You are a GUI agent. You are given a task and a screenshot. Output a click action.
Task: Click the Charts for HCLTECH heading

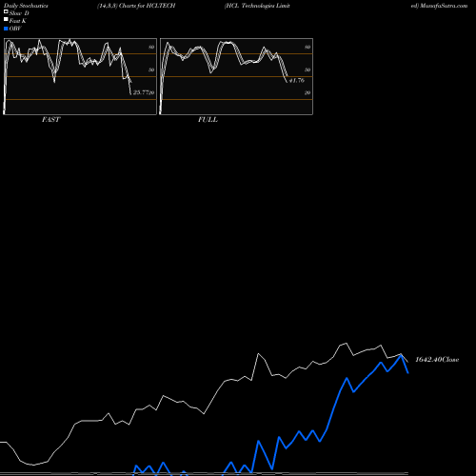pos(147,6)
